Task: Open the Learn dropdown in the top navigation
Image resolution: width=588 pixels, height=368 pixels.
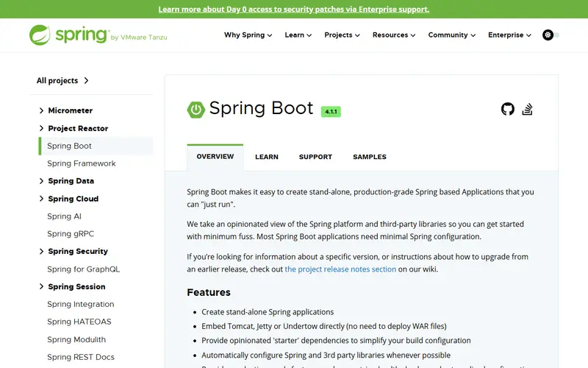Action: pos(298,35)
